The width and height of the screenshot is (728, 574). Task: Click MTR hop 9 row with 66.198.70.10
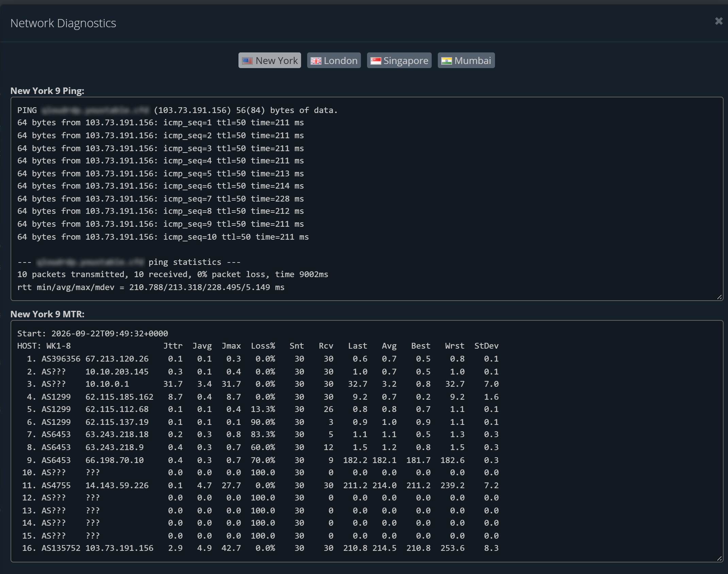click(x=263, y=460)
